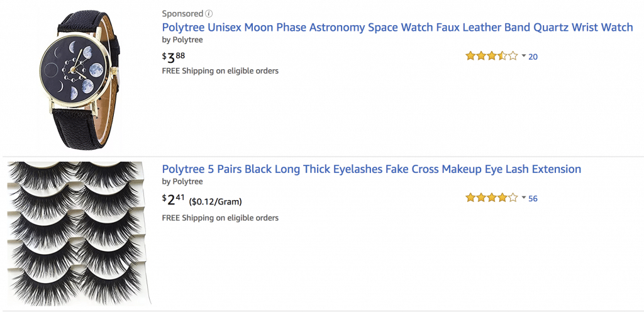The image size is (644, 312).
Task: Click the ($0.12/Gram) unit price
Action: point(215,202)
